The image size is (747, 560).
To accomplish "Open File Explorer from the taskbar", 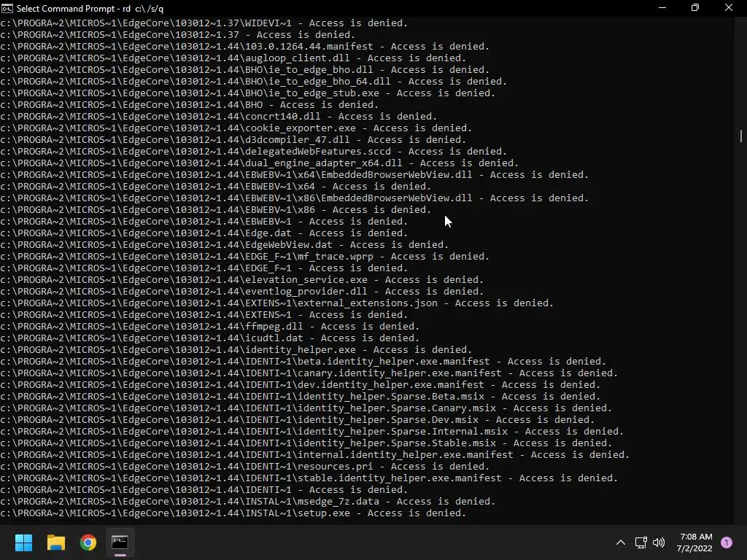I will [x=55, y=542].
